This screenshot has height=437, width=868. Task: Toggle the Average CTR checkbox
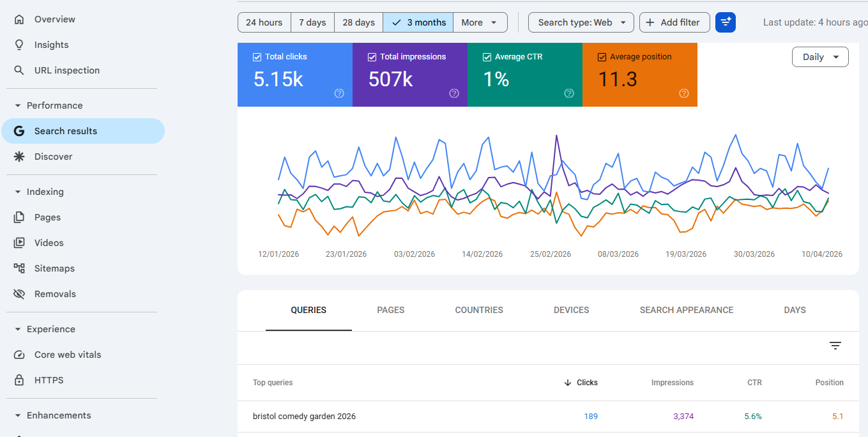pos(487,57)
